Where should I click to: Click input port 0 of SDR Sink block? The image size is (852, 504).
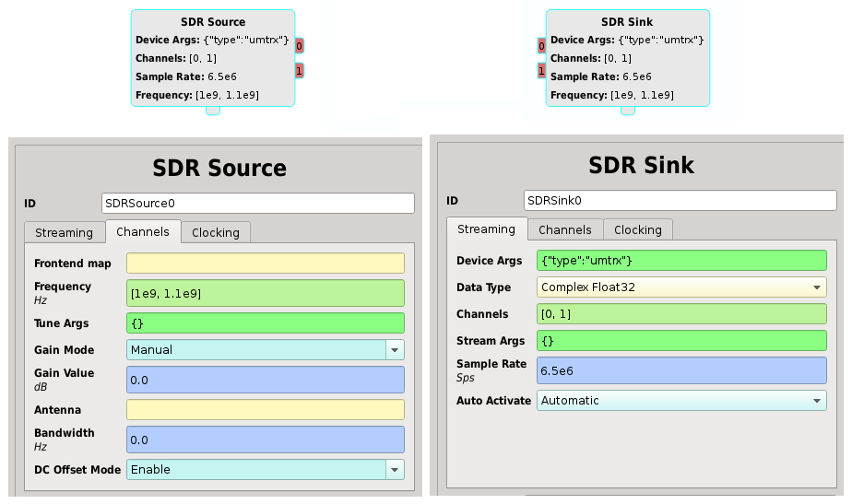[541, 46]
